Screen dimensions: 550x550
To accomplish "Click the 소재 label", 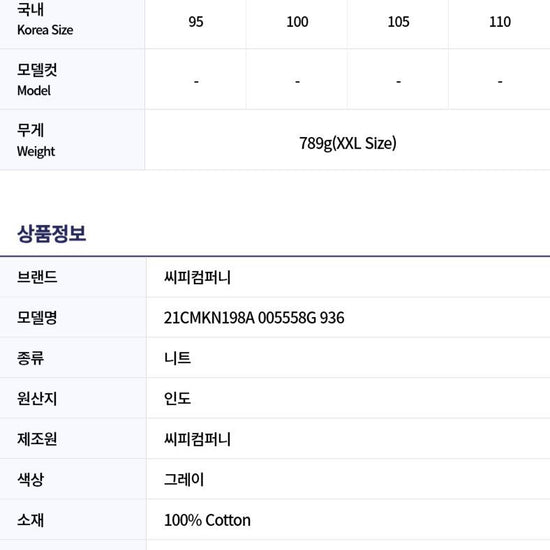I will [31, 520].
